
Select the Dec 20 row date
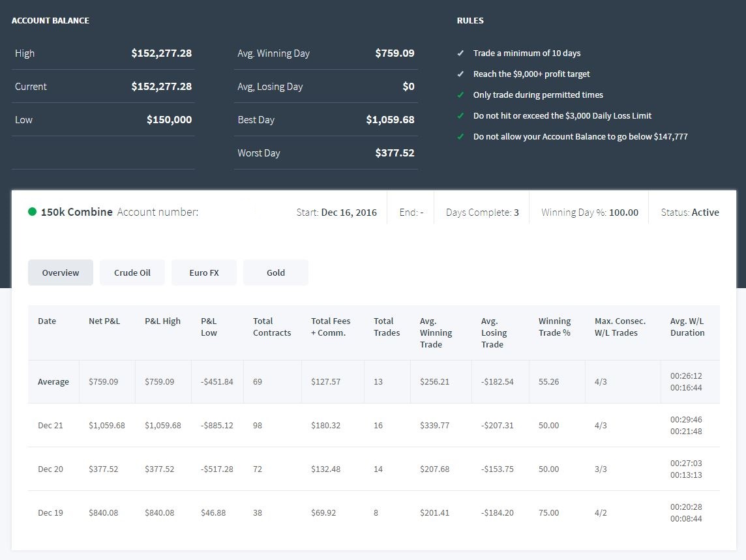point(50,469)
